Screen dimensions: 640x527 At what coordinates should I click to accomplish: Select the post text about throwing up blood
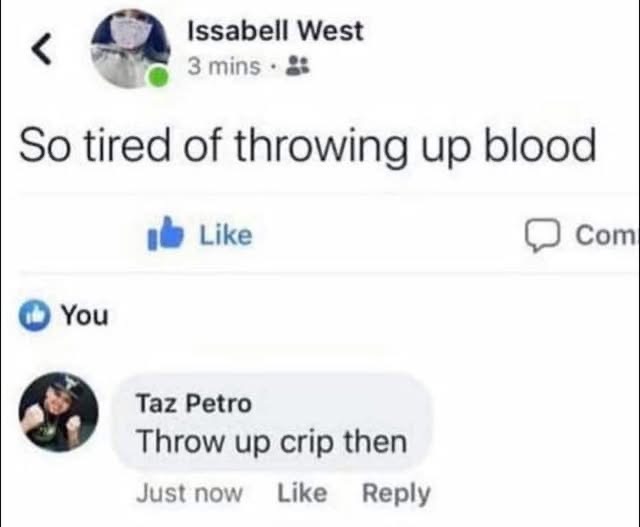pos(308,146)
